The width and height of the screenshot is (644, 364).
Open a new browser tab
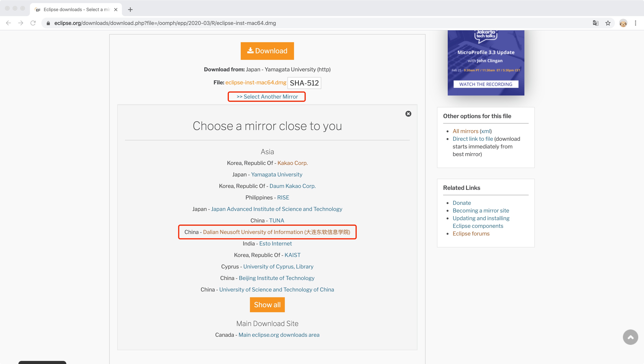(x=130, y=10)
